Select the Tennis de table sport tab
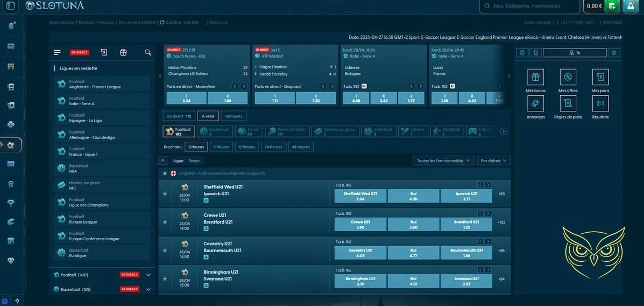The height and width of the screenshot is (306, 644). pos(287,131)
